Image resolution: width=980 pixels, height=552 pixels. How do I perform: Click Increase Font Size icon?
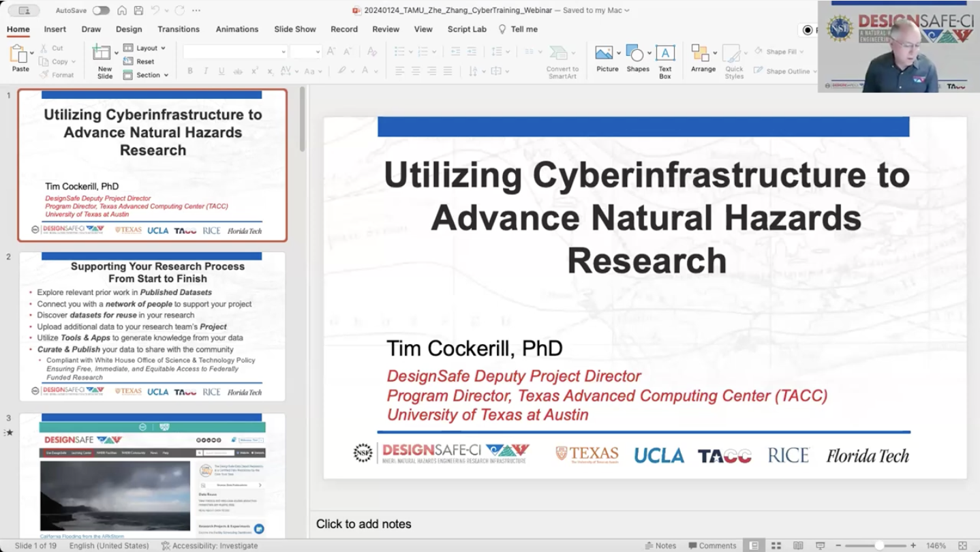click(331, 52)
